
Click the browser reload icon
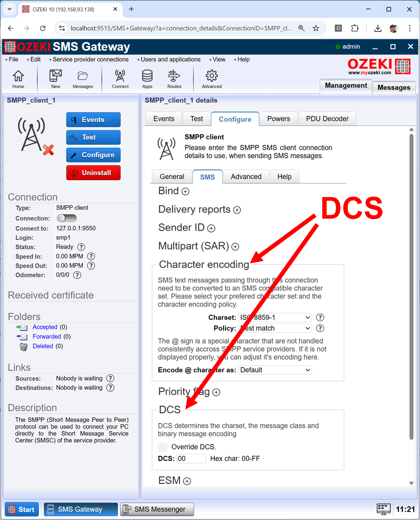42,28
